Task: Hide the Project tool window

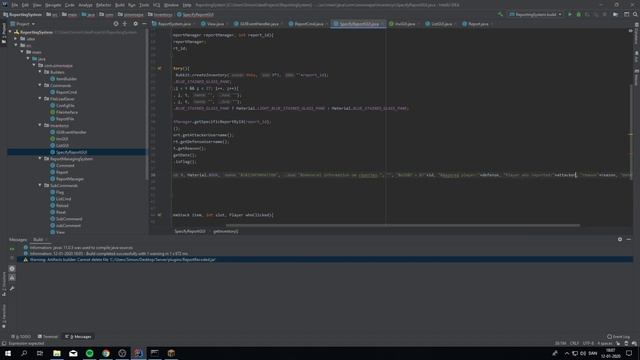Action: pyautogui.click(x=144, y=24)
